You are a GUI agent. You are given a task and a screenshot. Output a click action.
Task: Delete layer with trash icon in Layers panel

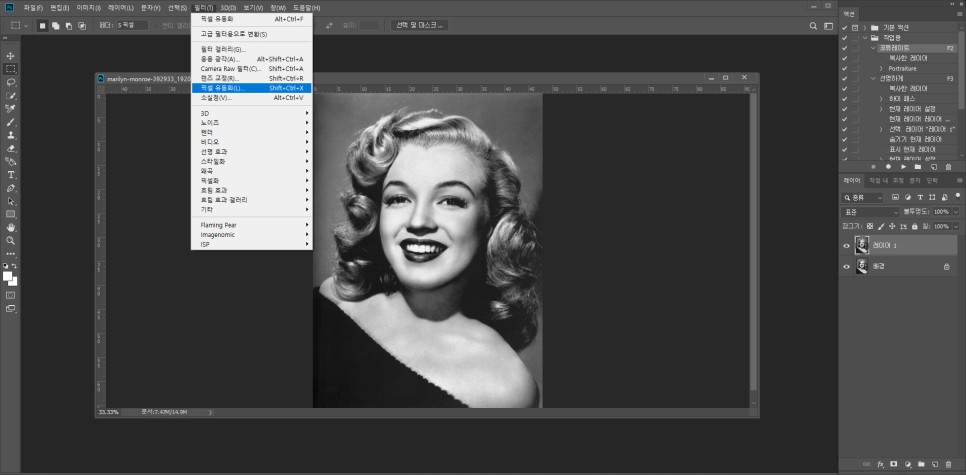coord(948,463)
